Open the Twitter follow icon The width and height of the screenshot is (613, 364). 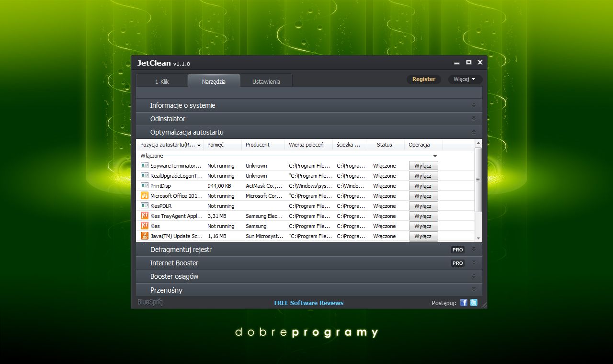pos(474,302)
